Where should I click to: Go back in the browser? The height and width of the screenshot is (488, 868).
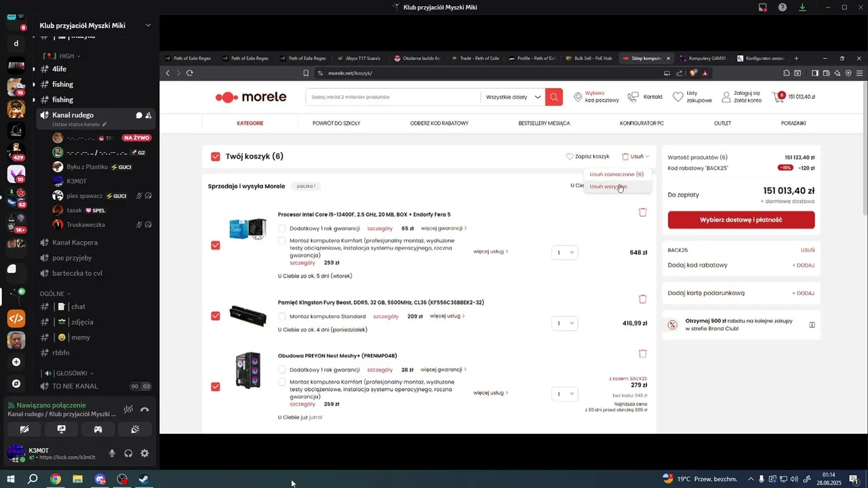pyautogui.click(x=168, y=73)
